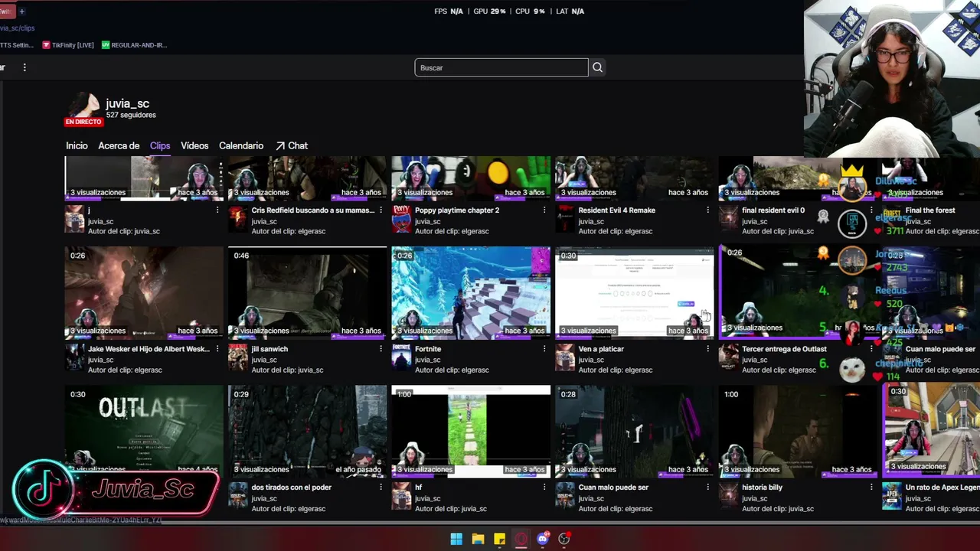Play the jill sanwich clip thumbnail
980x551 pixels.
click(308, 292)
